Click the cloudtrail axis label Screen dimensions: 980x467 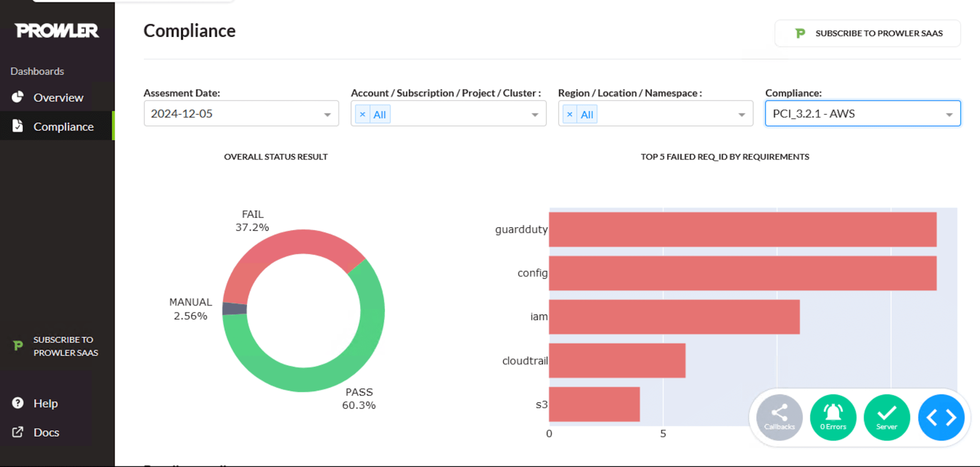click(x=525, y=361)
